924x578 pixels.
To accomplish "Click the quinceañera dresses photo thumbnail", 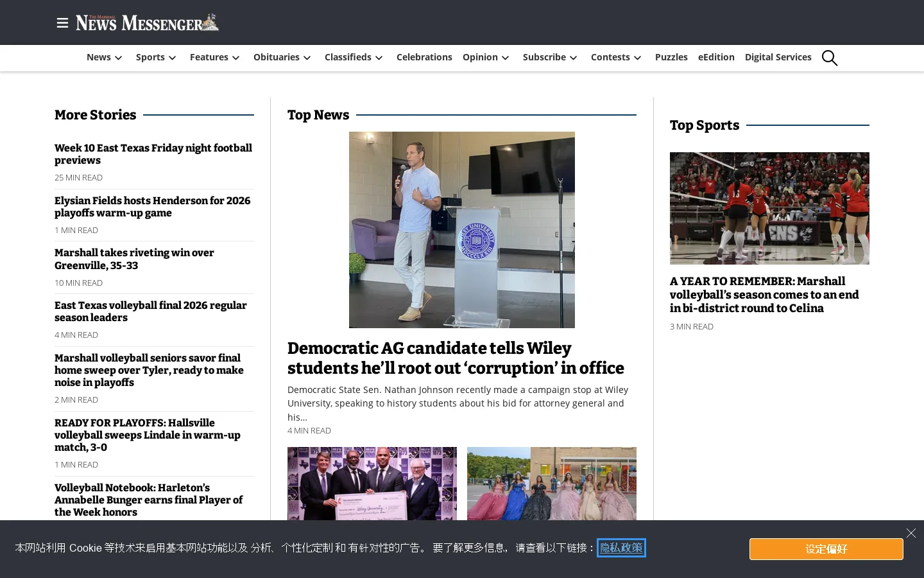I will 552,484.
